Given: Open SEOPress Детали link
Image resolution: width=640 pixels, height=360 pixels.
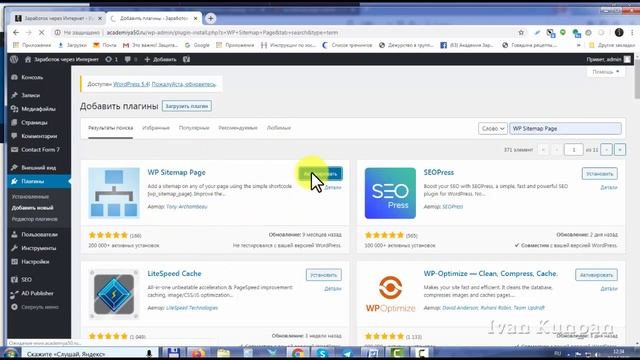Looking at the screenshot, I should click(609, 188).
